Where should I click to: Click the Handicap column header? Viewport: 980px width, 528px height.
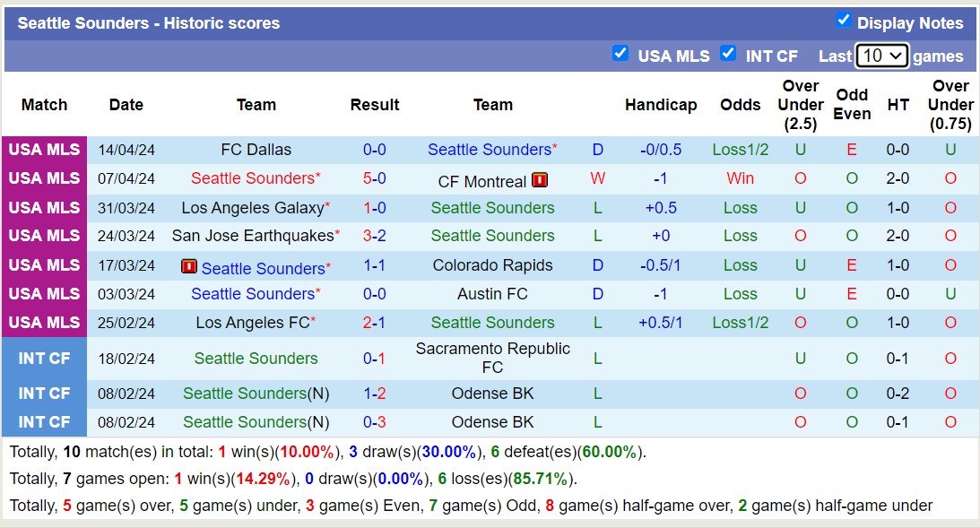(661, 105)
